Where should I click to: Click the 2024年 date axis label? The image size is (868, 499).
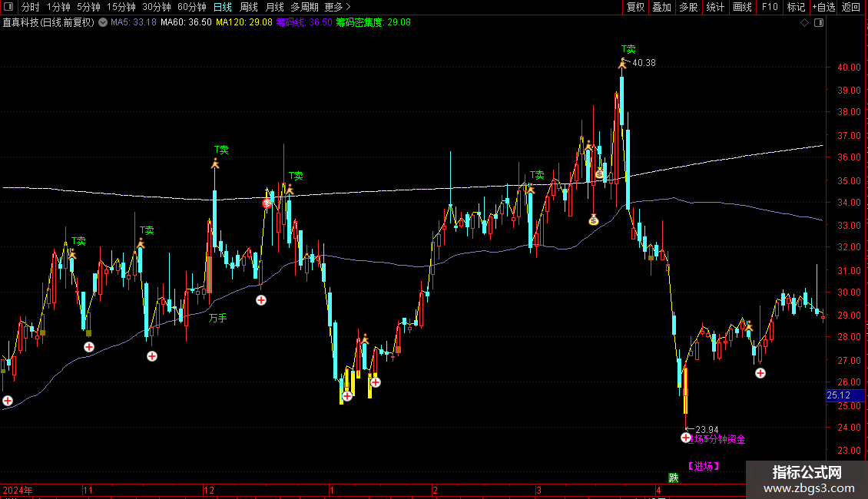(x=18, y=490)
